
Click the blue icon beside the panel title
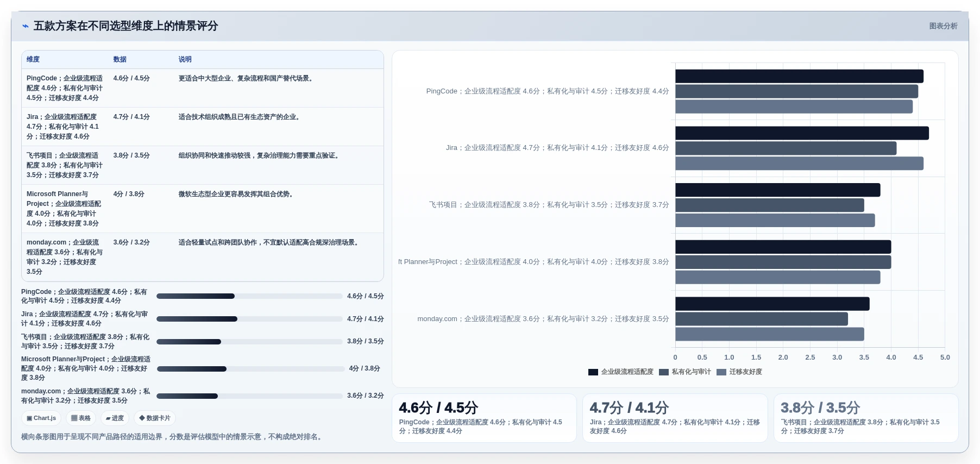[26, 26]
